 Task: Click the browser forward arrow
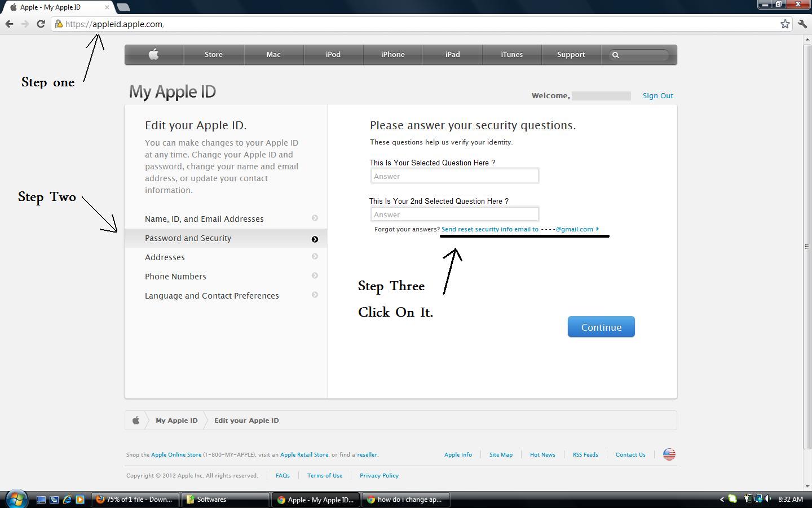(x=25, y=24)
